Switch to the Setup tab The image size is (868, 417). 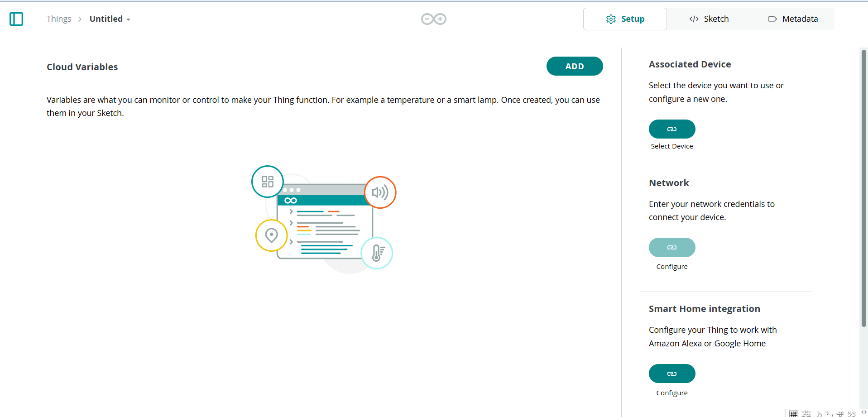pyautogui.click(x=625, y=19)
